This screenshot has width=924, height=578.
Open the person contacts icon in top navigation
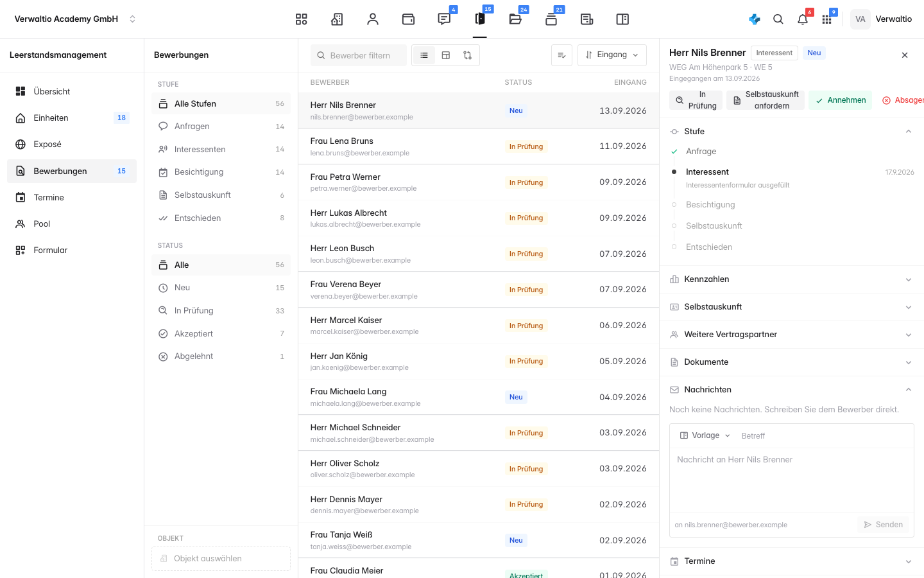point(373,19)
